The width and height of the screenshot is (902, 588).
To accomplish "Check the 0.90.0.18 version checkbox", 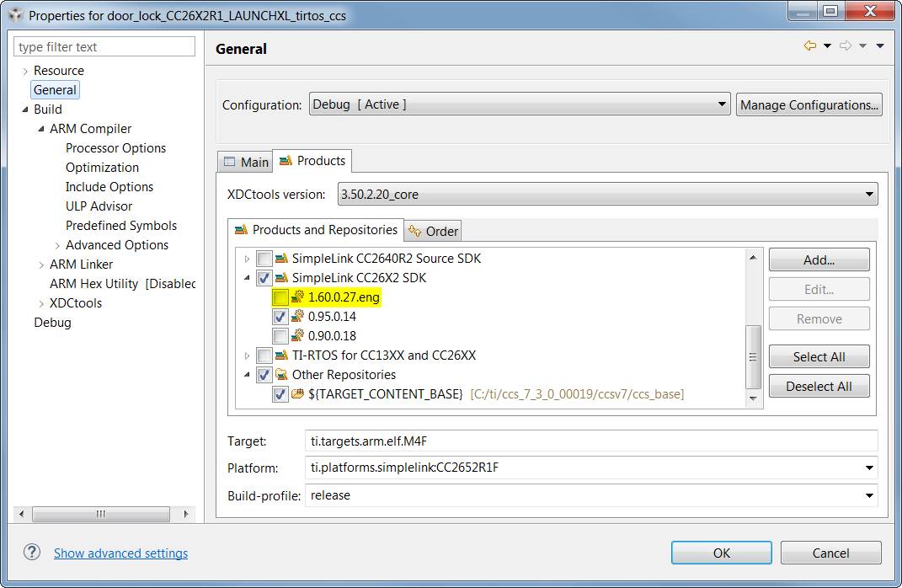I will point(280,336).
